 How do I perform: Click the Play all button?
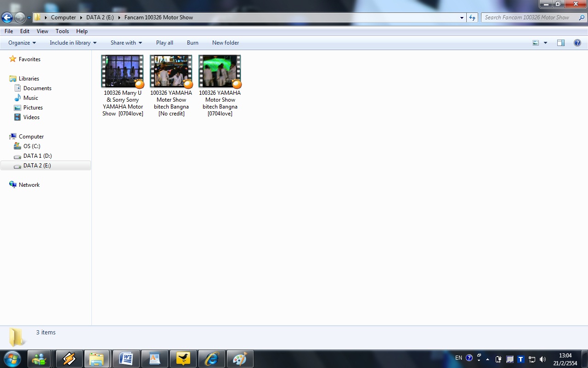[164, 43]
